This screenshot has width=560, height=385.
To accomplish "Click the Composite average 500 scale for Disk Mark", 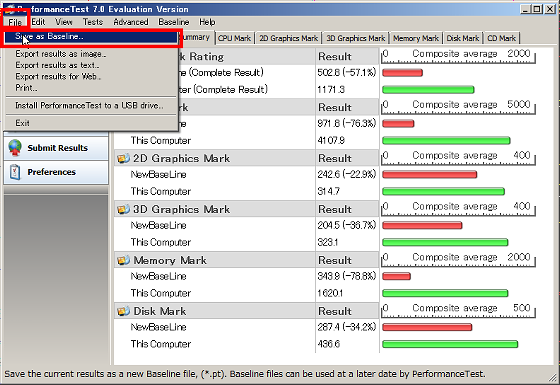I will (459, 310).
